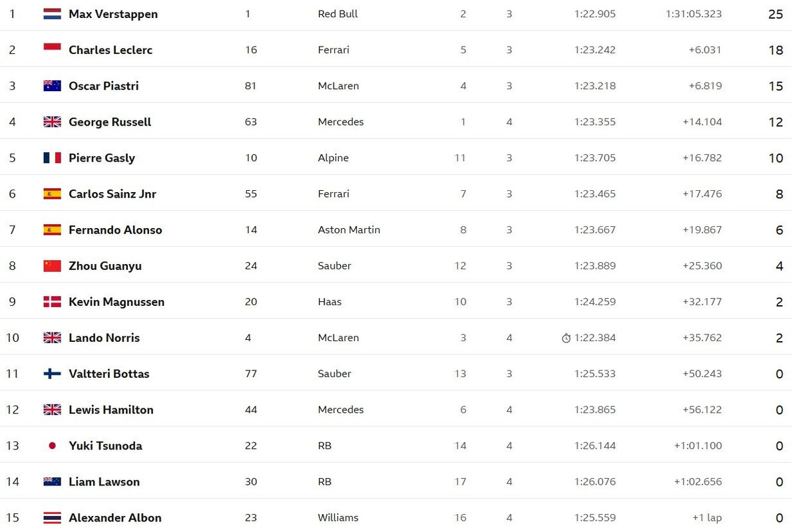Click George Russell's 12 points value
Viewport: 792px width, 532px height.
click(776, 122)
